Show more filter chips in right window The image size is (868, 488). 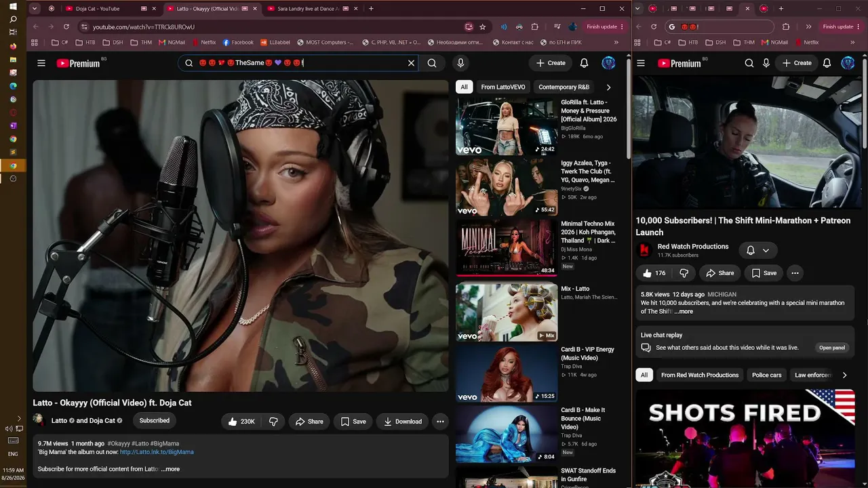[x=844, y=375]
